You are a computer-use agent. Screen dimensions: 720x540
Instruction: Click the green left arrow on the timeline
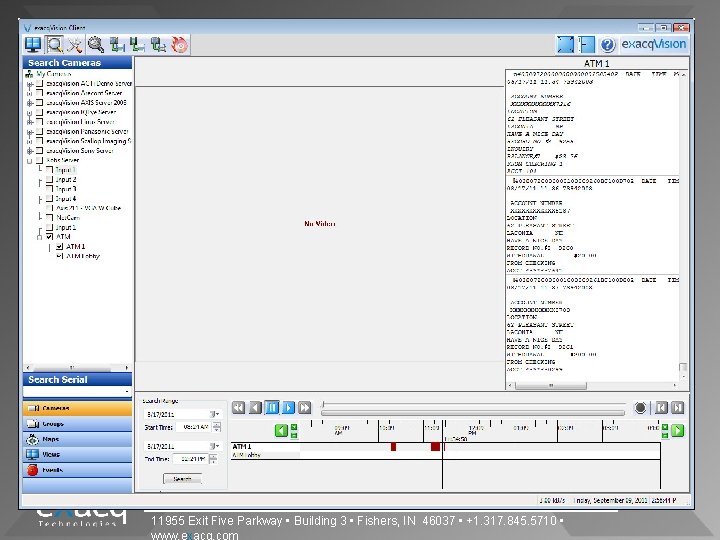point(281,431)
